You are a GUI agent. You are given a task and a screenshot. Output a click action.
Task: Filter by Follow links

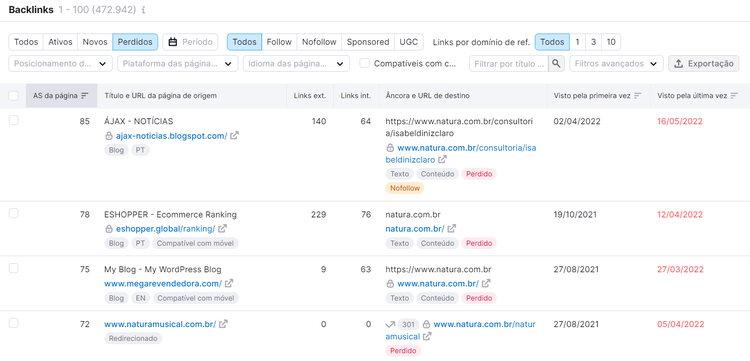(x=279, y=42)
